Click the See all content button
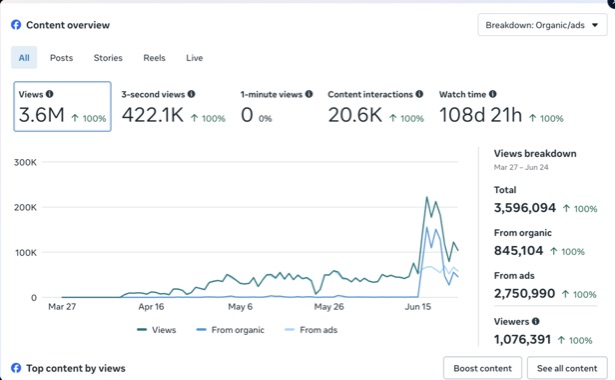Screen dimensions: 615x380 (x=567, y=368)
